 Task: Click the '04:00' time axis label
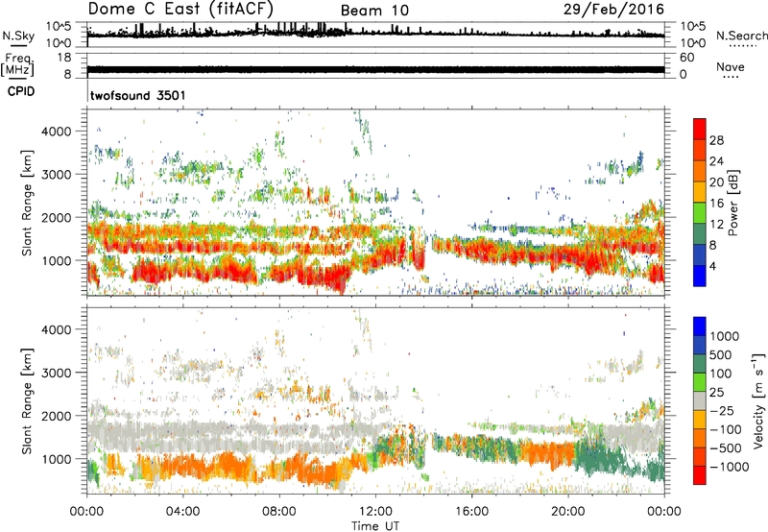(x=182, y=512)
